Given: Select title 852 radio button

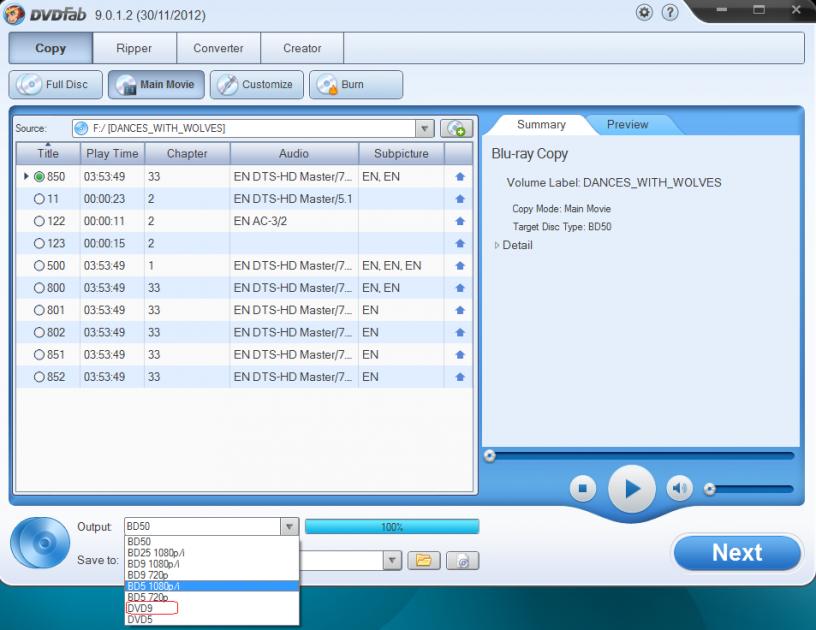Looking at the screenshot, I should pos(40,377).
